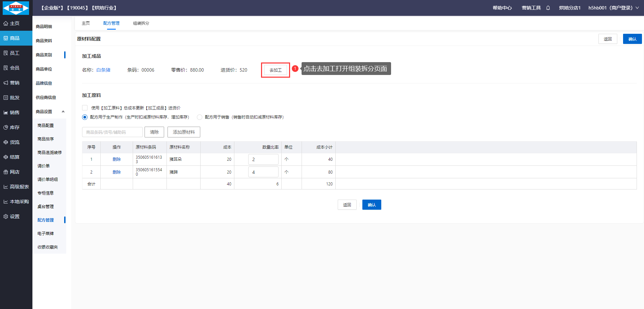
Task: Click the 去加工 button
Action: 275,70
